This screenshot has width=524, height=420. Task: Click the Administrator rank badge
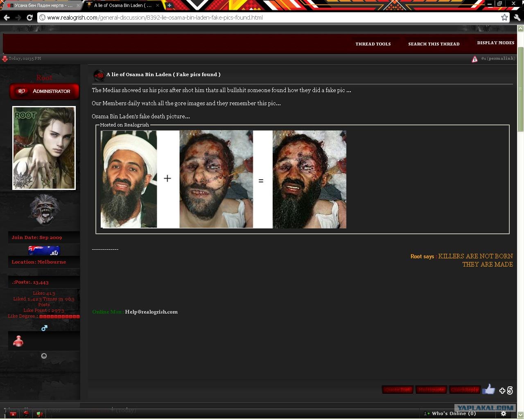[x=44, y=91]
